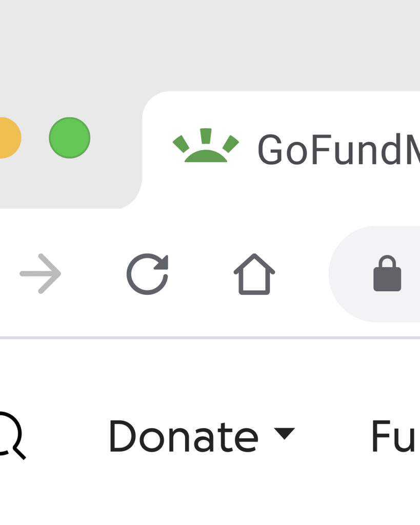Open GoFundMe search with magnifier icon
Screen dimensions: 420x525
10,435
